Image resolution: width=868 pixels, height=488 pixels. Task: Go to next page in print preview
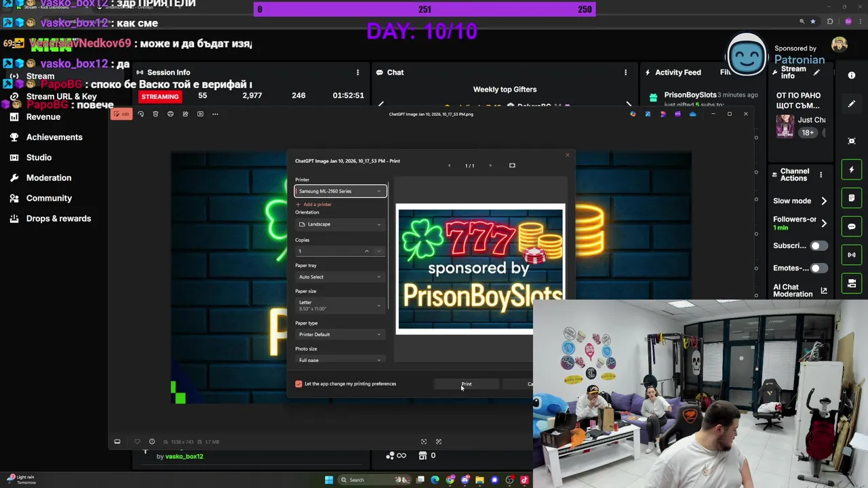[490, 165]
